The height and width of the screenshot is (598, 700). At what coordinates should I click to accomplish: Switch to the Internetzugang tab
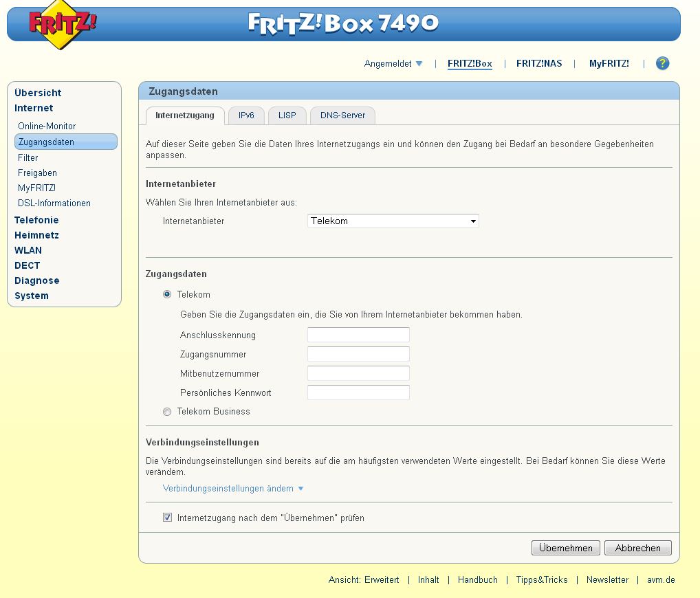185,115
